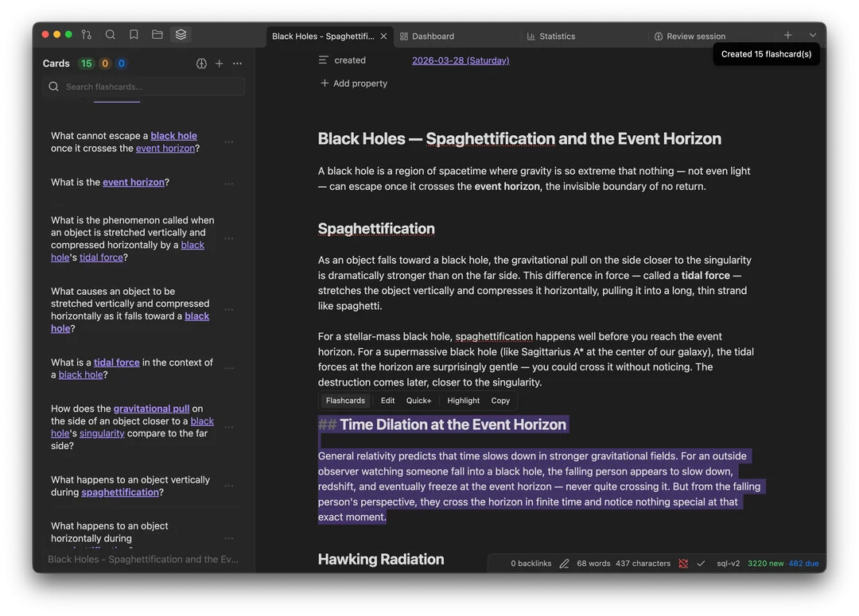Image resolution: width=859 pixels, height=616 pixels.
Task: Expand the tab list chevron at top right
Action: pyautogui.click(x=812, y=36)
